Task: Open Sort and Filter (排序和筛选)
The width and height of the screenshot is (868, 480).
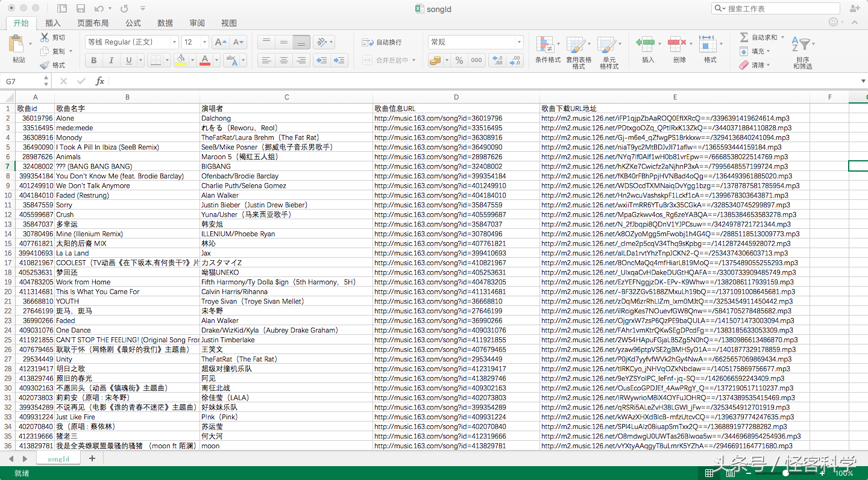Action: (803, 52)
